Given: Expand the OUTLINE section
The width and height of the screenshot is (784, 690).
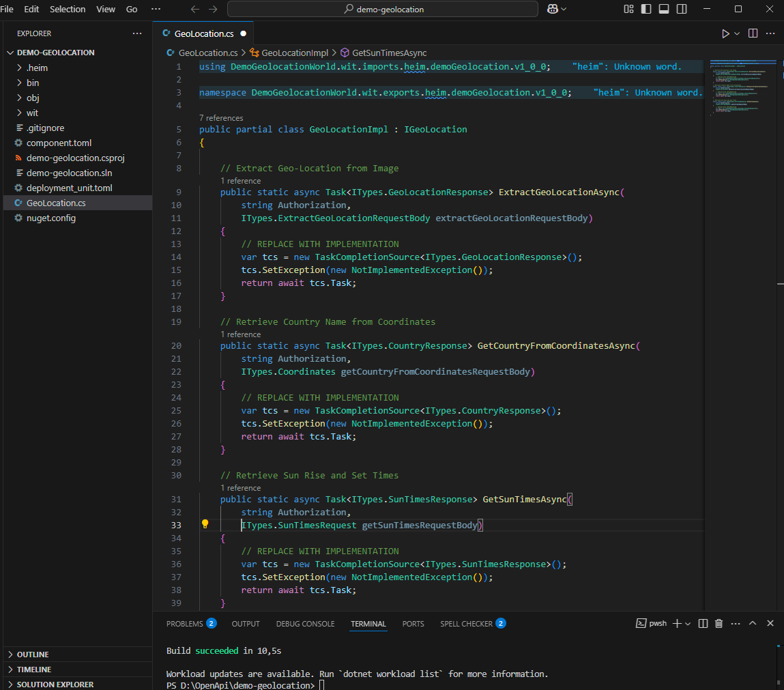Looking at the screenshot, I should coord(33,654).
